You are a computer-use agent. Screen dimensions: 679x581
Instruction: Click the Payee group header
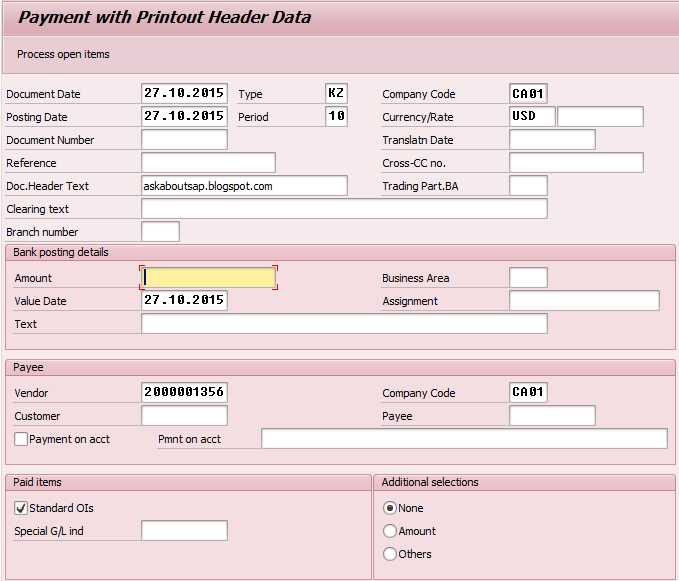point(340,367)
